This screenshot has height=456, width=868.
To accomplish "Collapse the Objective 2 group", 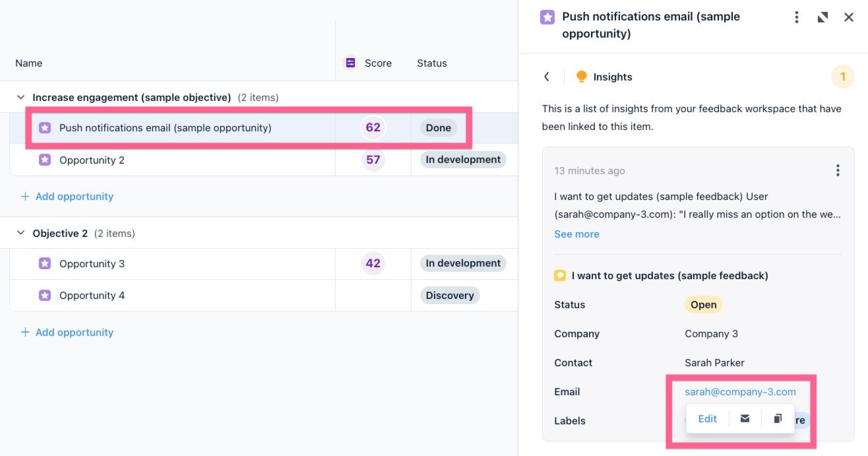I will tap(20, 234).
